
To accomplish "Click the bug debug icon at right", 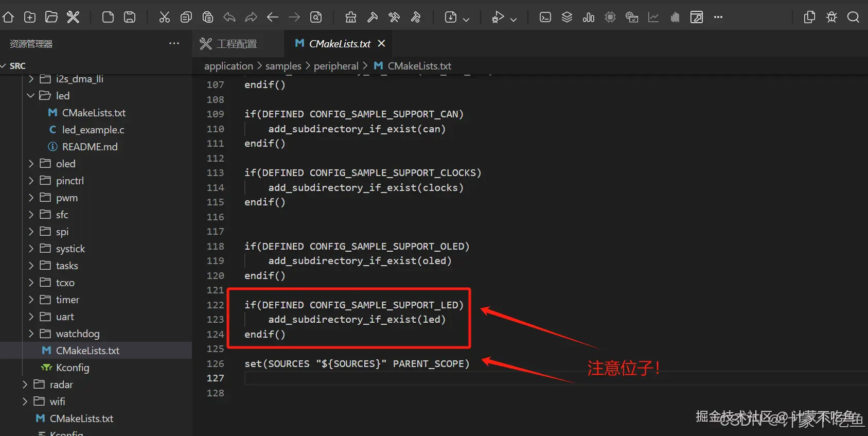I will pos(831,17).
